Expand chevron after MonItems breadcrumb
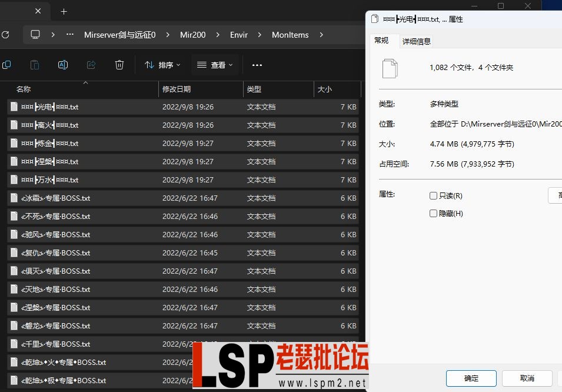562x392 pixels. click(321, 35)
